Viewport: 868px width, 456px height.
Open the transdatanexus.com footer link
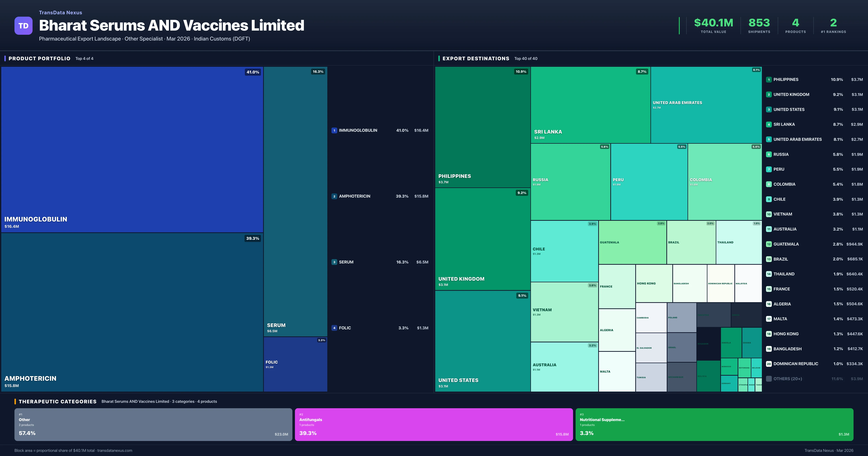(115, 451)
